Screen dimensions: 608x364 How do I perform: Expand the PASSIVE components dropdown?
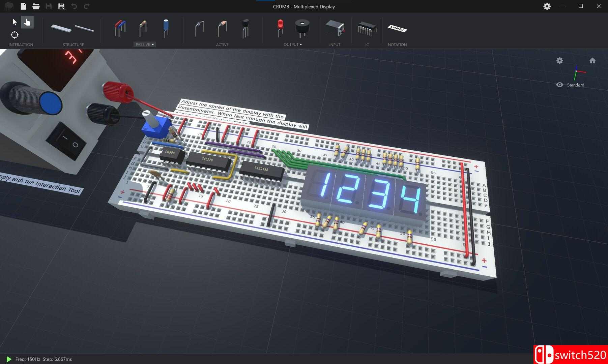click(145, 44)
